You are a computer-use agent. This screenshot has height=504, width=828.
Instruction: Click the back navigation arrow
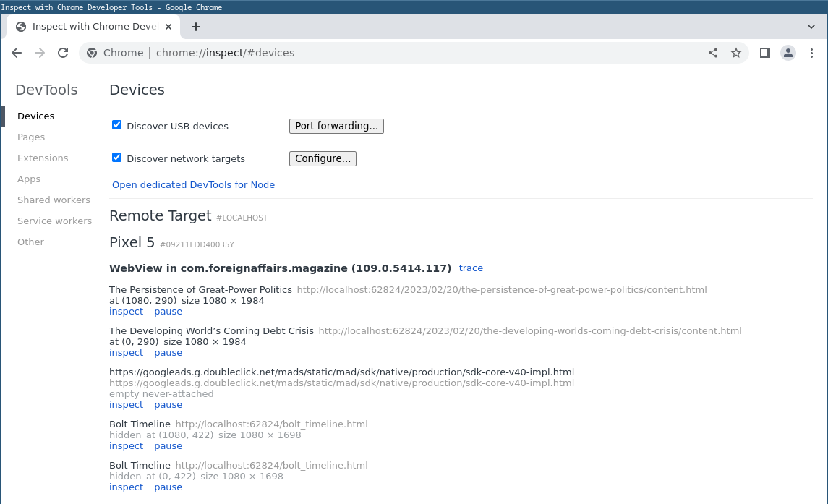17,52
